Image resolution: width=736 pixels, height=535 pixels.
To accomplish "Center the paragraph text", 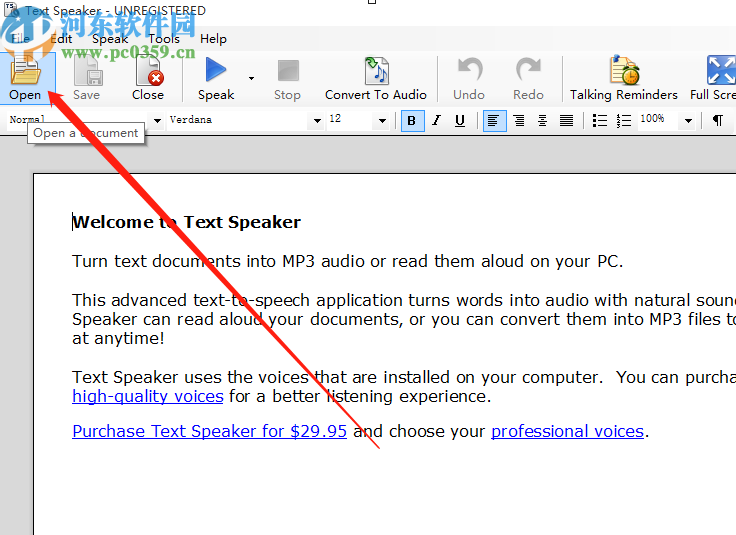I will pyautogui.click(x=542, y=121).
